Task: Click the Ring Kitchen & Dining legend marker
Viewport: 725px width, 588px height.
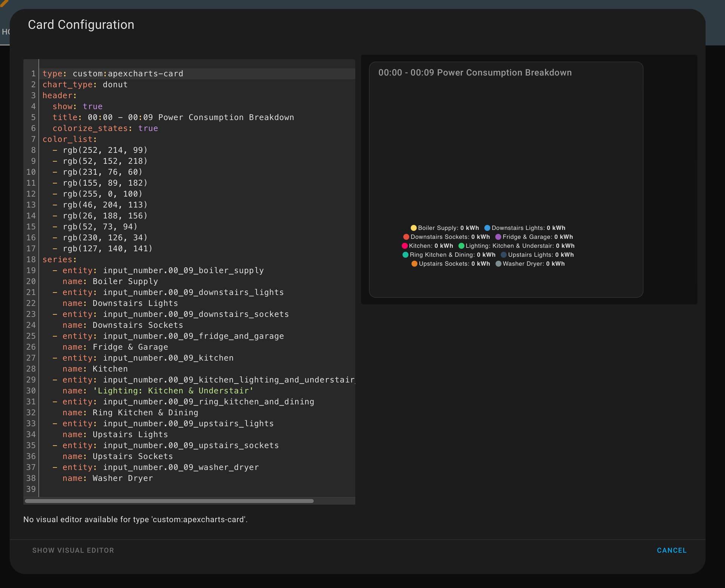Action: [404, 255]
